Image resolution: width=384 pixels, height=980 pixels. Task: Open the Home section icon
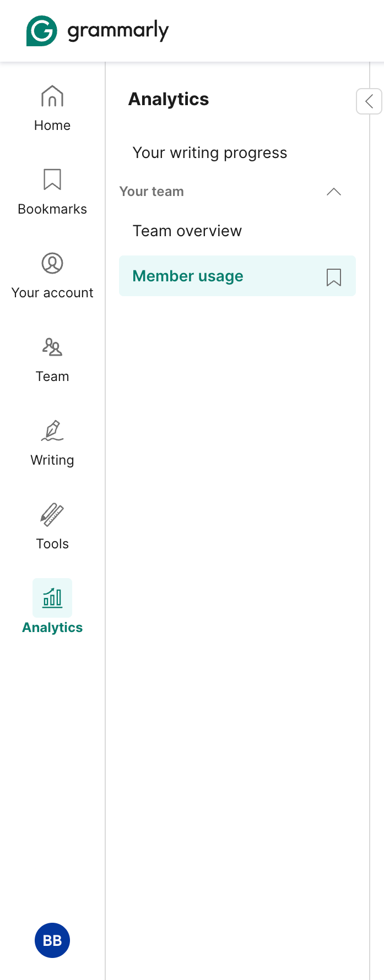click(52, 96)
